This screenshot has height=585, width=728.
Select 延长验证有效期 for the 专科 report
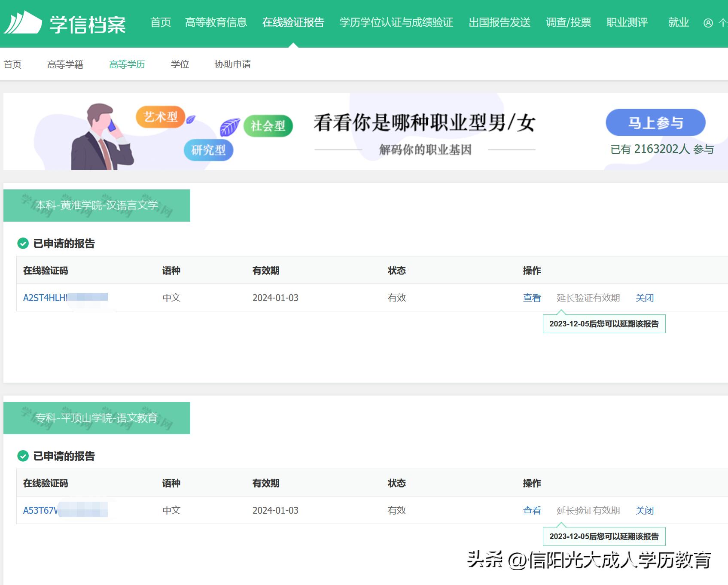click(x=589, y=510)
